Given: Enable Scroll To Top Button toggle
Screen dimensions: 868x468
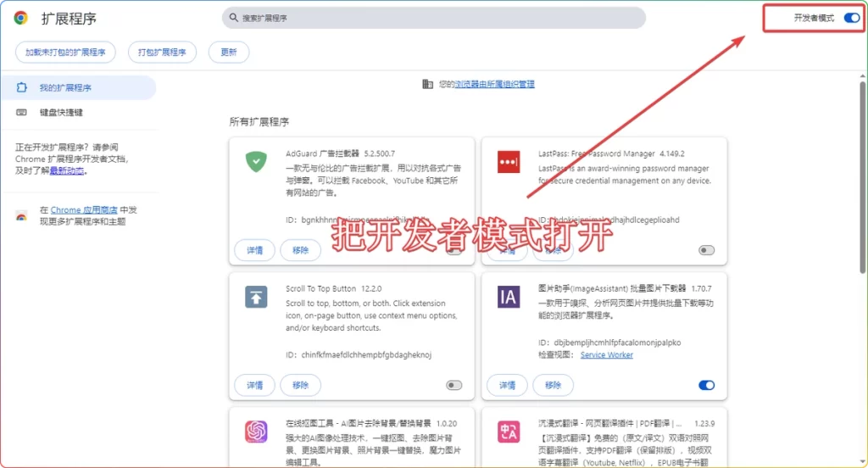Looking at the screenshot, I should point(454,386).
